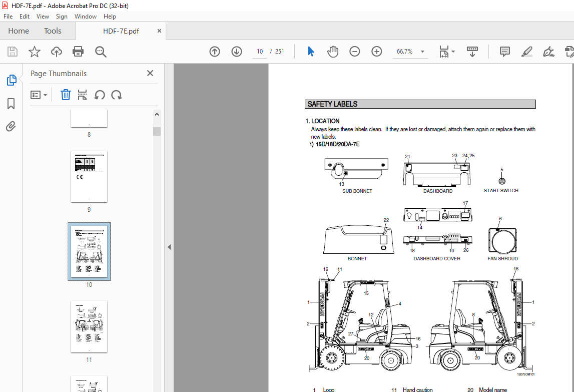Switch to the Home tab
Viewport: 574px width, 392px height.
coord(19,31)
